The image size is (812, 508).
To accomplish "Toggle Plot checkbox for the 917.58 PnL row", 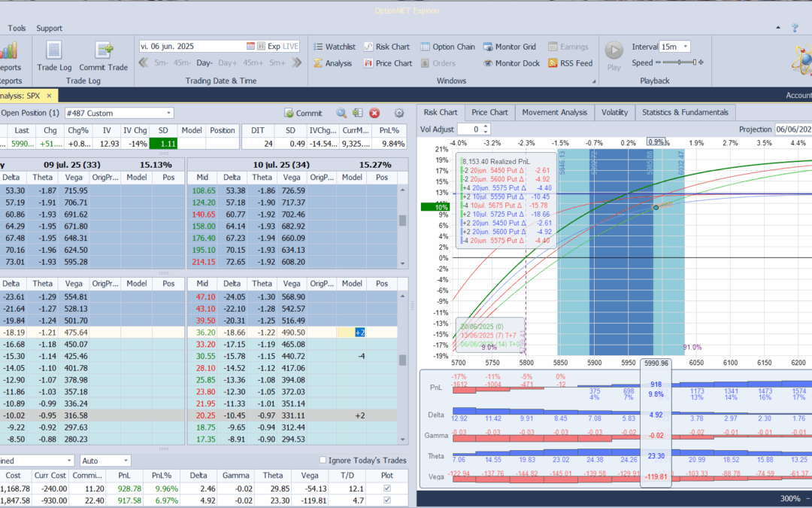I will (x=387, y=500).
